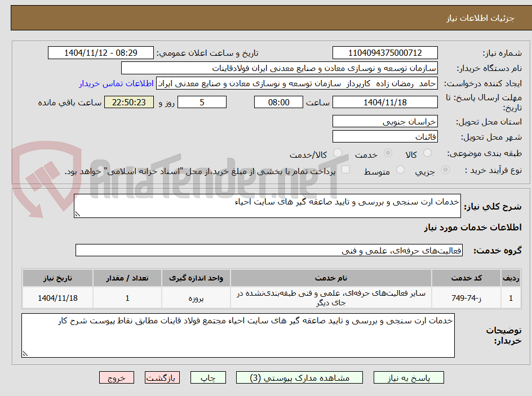Image resolution: width=532 pixels, height=396 pixels.
Task: Click the استان field خراسان جنوبی
Action: (385, 121)
